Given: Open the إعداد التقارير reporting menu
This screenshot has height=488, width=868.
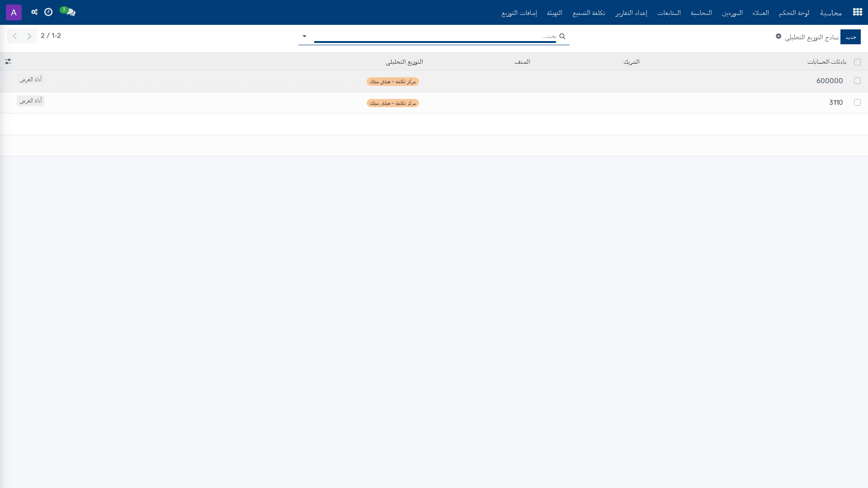Looking at the screenshot, I should [631, 13].
